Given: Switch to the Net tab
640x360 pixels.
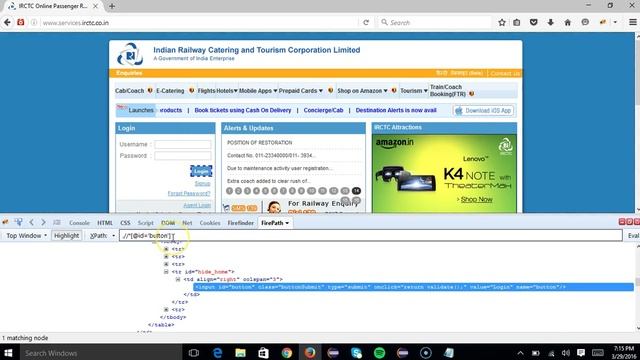Looking at the screenshot, I should tap(187, 223).
